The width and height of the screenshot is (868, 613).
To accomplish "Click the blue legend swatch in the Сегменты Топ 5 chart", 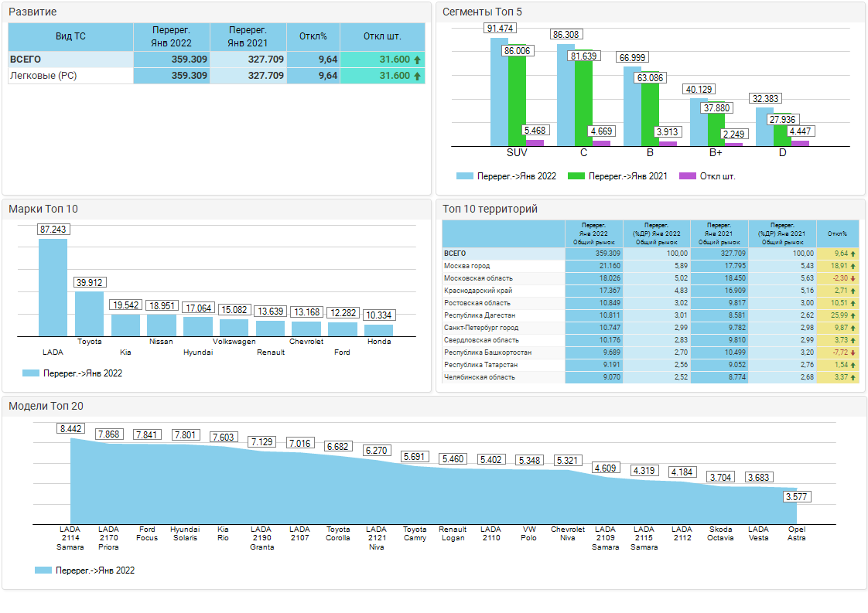I will (464, 176).
